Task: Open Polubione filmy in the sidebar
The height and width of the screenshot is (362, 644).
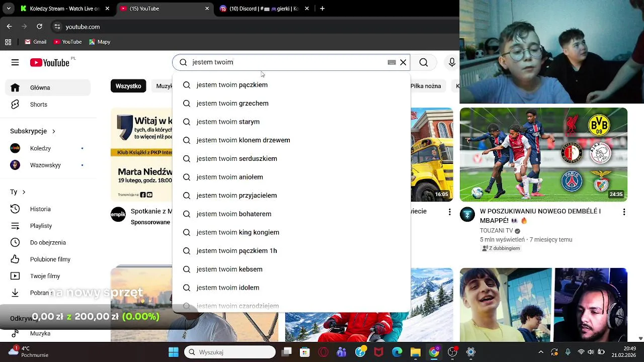Action: (x=48, y=259)
